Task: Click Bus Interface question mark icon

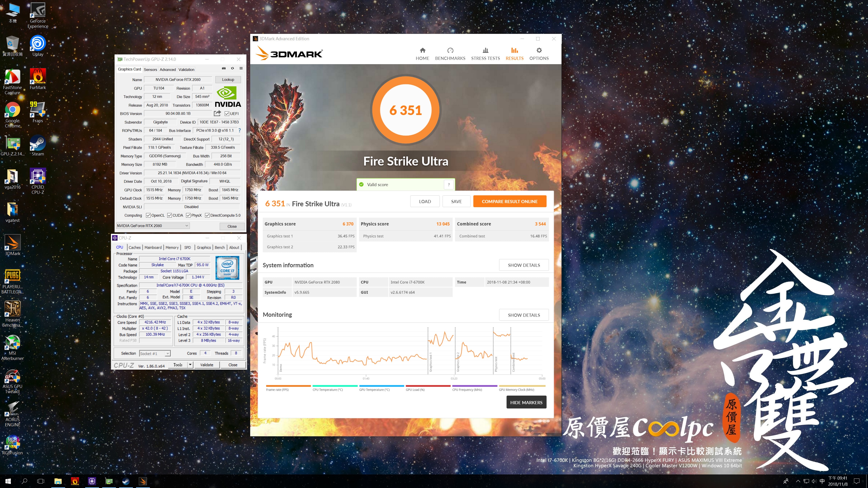Action: (240, 130)
